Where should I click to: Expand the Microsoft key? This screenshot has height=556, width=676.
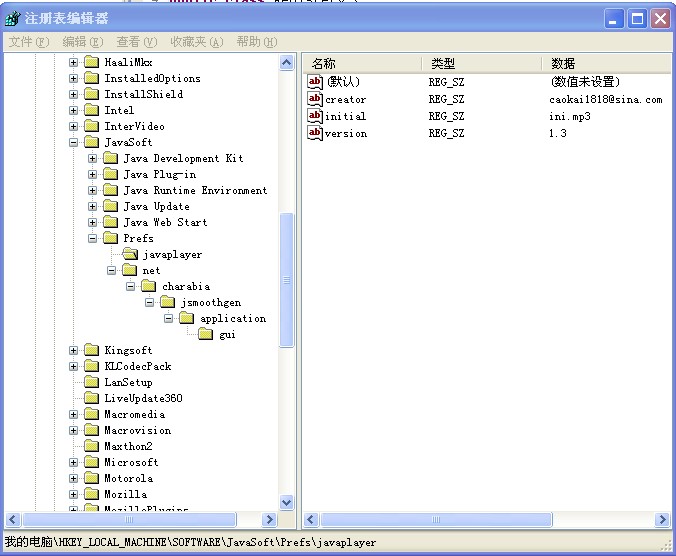coord(73,462)
